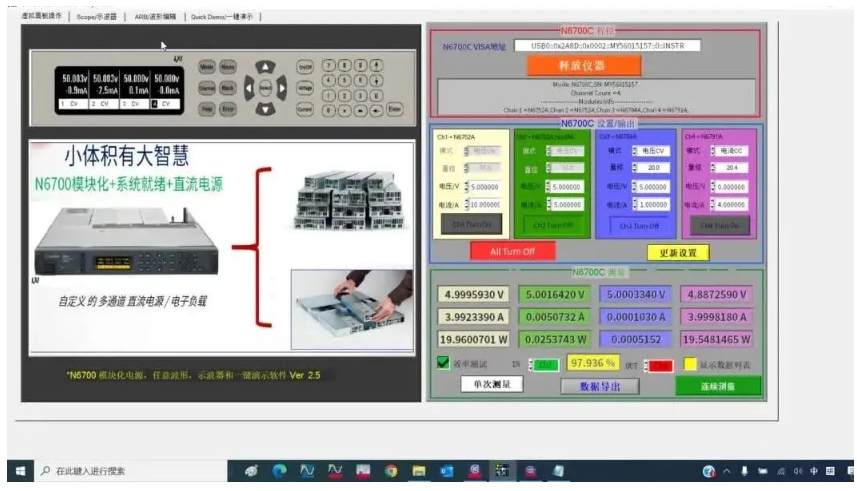The width and height of the screenshot is (857, 491).
Task: Open Ch4 模式 mode selector showing 电流CC
Action: (x=731, y=151)
